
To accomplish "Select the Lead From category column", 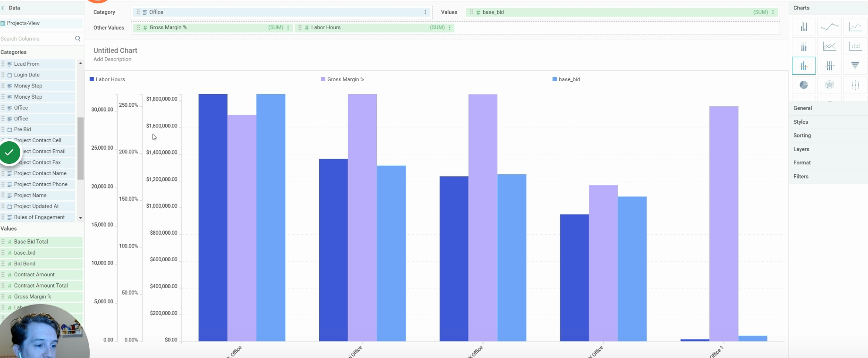I will (38, 64).
